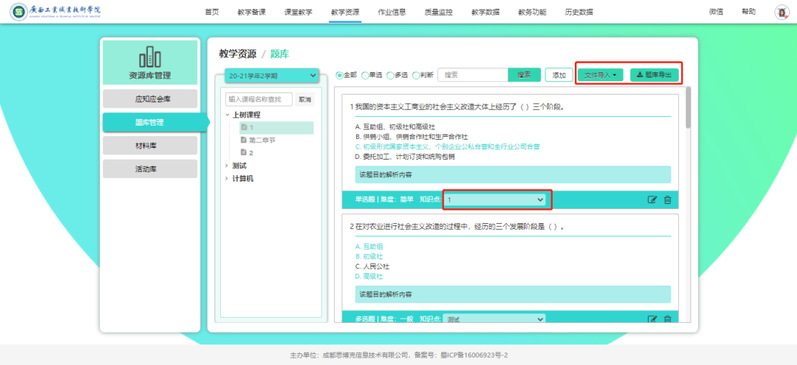Expand the 计算机 tree node
This screenshot has width=797, height=365.
point(227,178)
